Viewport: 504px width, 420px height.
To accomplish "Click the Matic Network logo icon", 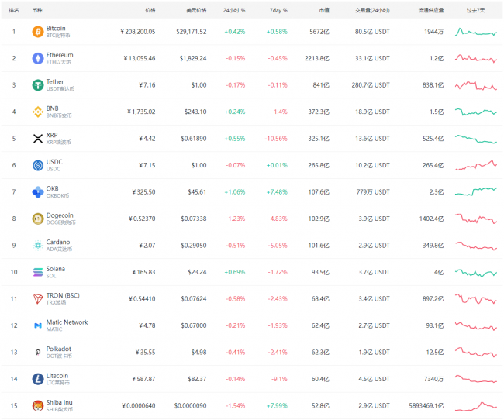I will (38, 325).
